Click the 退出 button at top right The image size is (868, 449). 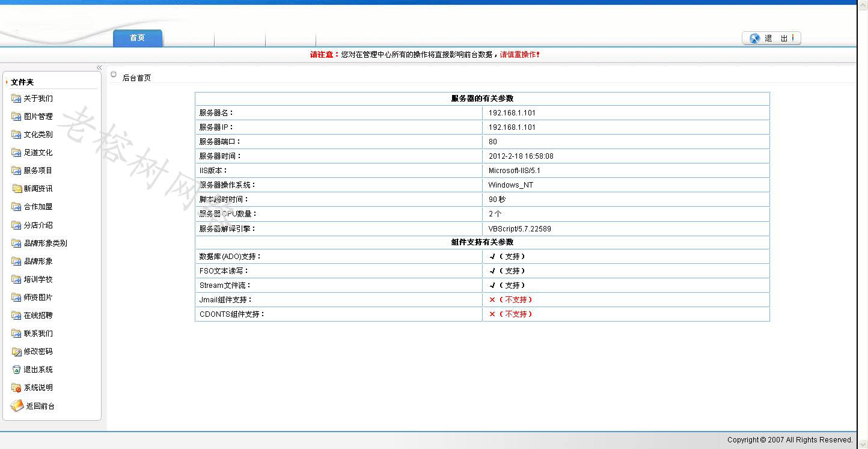pos(772,38)
